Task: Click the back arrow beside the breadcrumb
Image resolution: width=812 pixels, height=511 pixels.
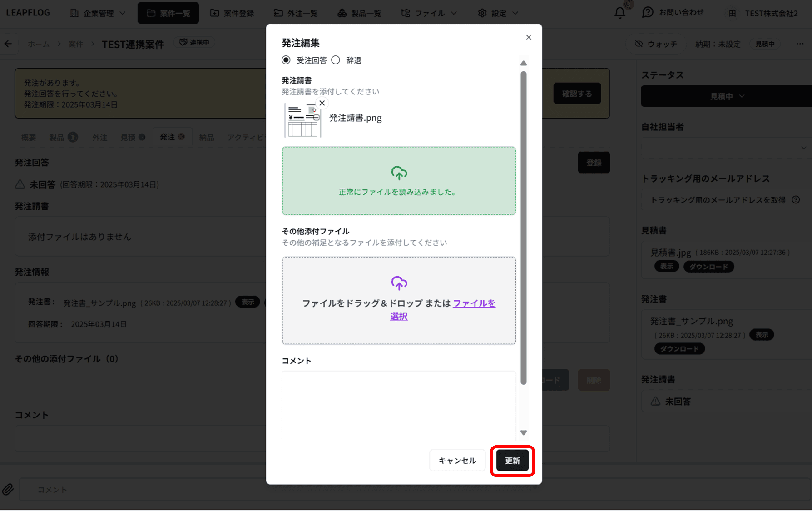Action: [x=8, y=44]
